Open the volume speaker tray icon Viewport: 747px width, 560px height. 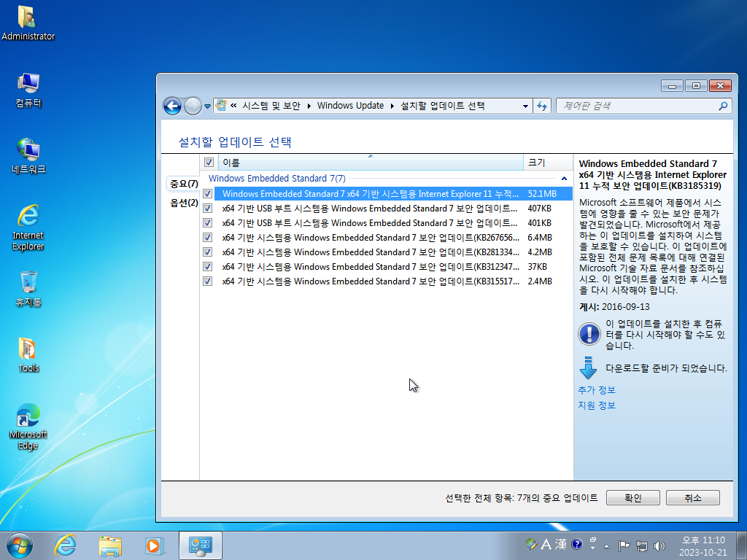point(659,545)
